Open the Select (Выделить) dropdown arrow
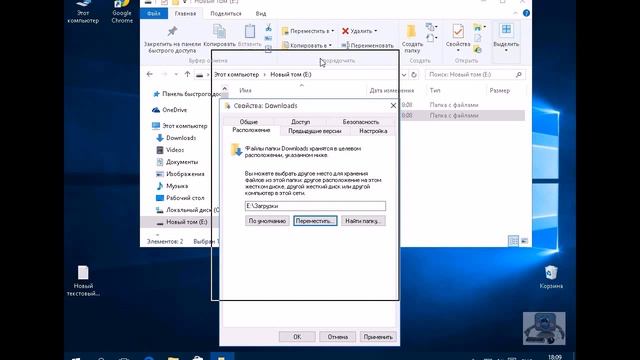 click(506, 51)
